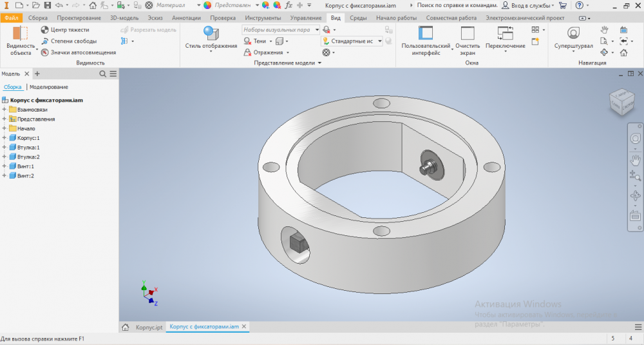Screen dimensions: 644x345
Task: Switch to the Корпус.ipt document tab
Action: click(x=149, y=327)
